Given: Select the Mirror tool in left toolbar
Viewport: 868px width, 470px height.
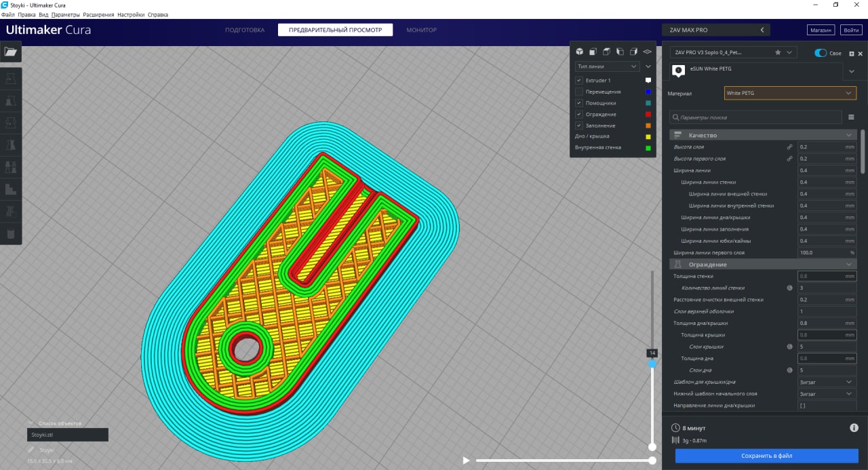Looking at the screenshot, I should (11, 144).
